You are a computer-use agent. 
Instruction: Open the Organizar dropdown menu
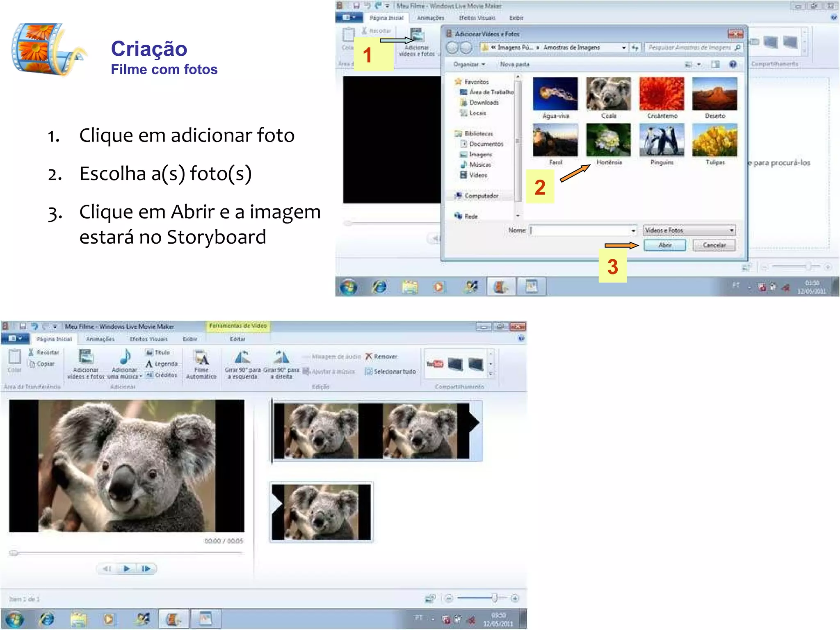point(469,64)
